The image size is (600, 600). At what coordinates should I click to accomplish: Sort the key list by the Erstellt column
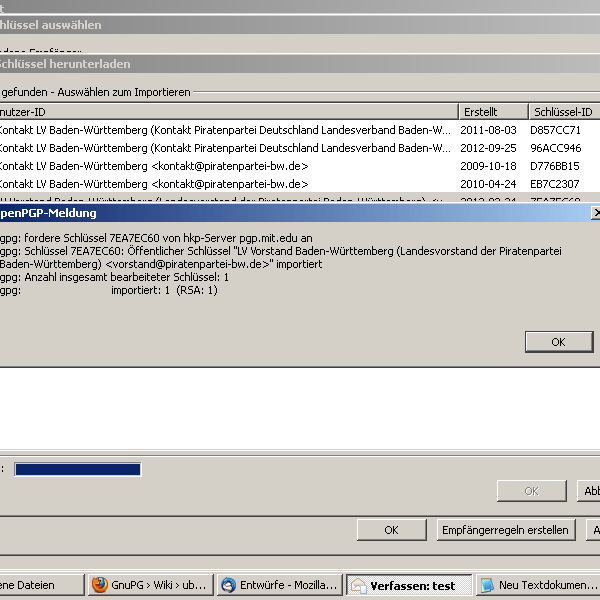pos(493,112)
